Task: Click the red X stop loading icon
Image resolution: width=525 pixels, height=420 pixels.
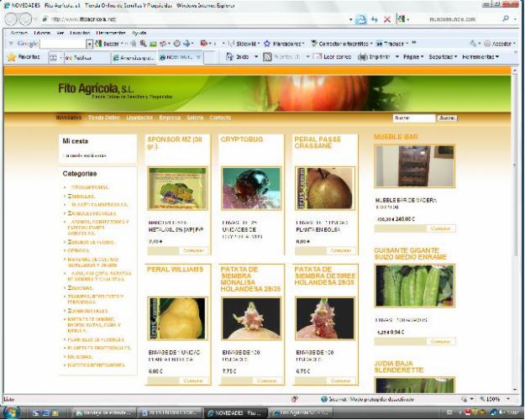Action: tap(387, 19)
